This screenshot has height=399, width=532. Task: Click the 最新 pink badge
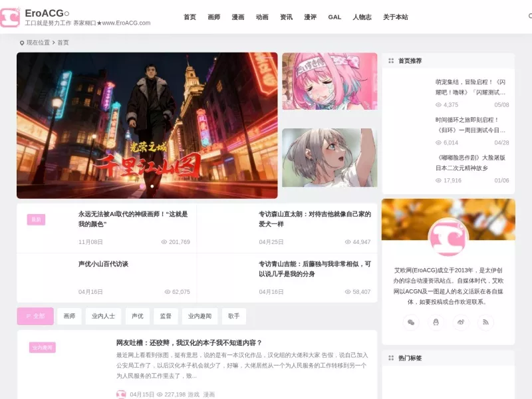(36, 219)
